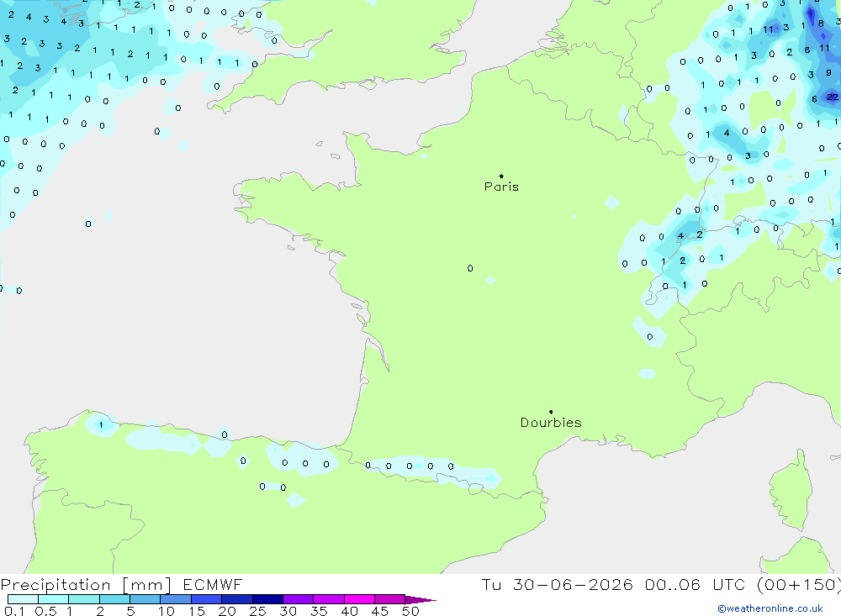Select the 15–20 mm legend swatch
Image resolution: width=841 pixels, height=616 pixels.
207,599
